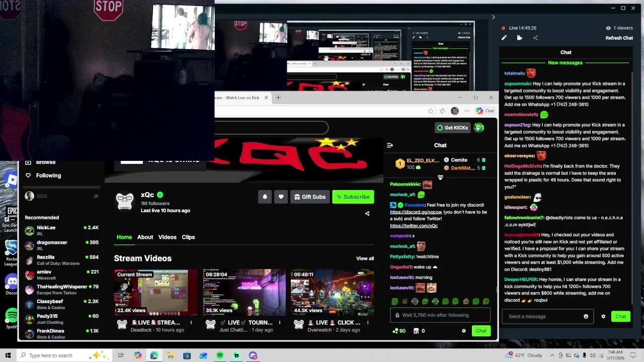This screenshot has width=644, height=362.
Task: Open the 05:49:11 video thumbnail
Action: pos(333,292)
